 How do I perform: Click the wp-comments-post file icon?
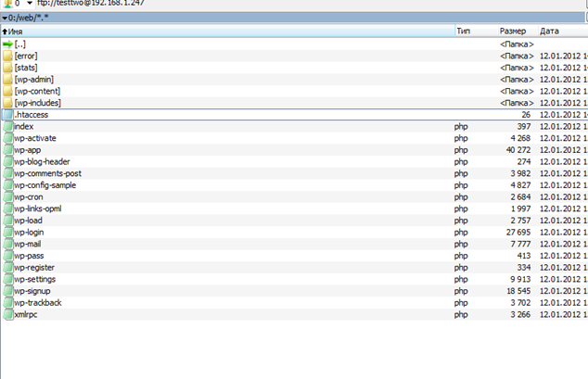point(7,173)
